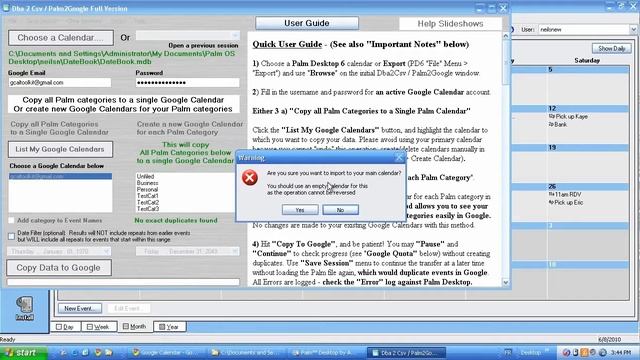Switch to the Year view tab

click(169, 327)
